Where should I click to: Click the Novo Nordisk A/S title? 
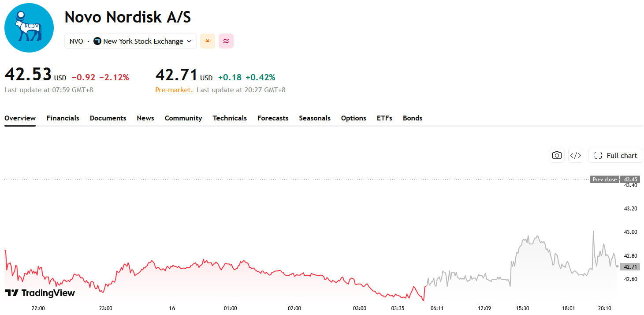click(x=128, y=17)
